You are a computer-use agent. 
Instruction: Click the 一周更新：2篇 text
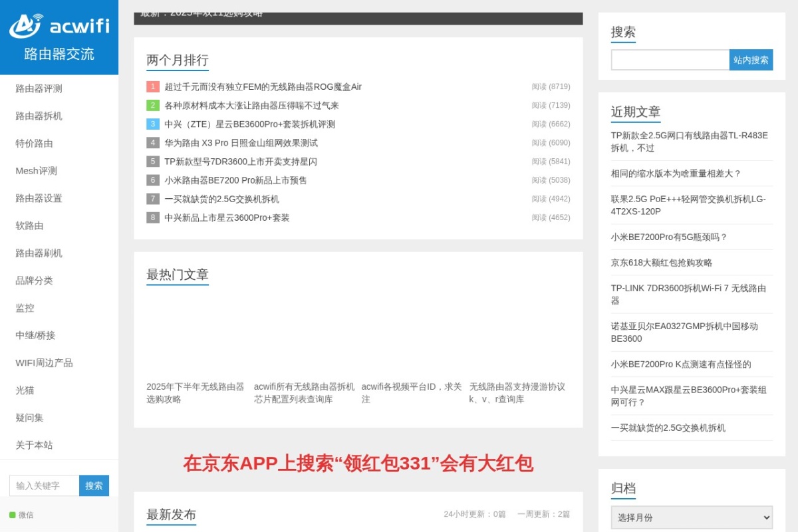544,514
